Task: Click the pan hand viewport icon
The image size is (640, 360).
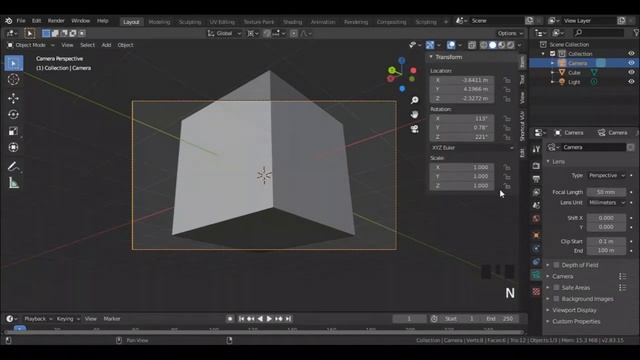Action: coord(415,115)
